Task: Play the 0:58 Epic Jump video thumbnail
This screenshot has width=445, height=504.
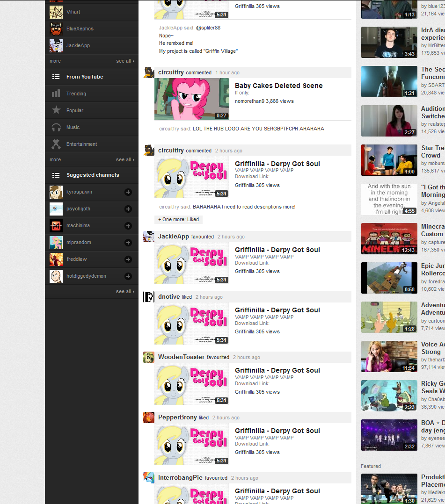Action: [389, 278]
